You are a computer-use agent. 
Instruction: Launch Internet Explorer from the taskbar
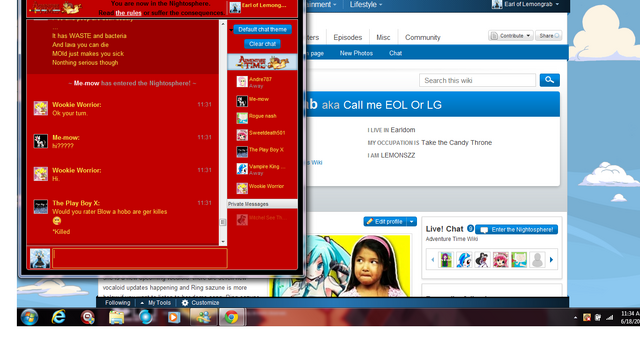58,317
